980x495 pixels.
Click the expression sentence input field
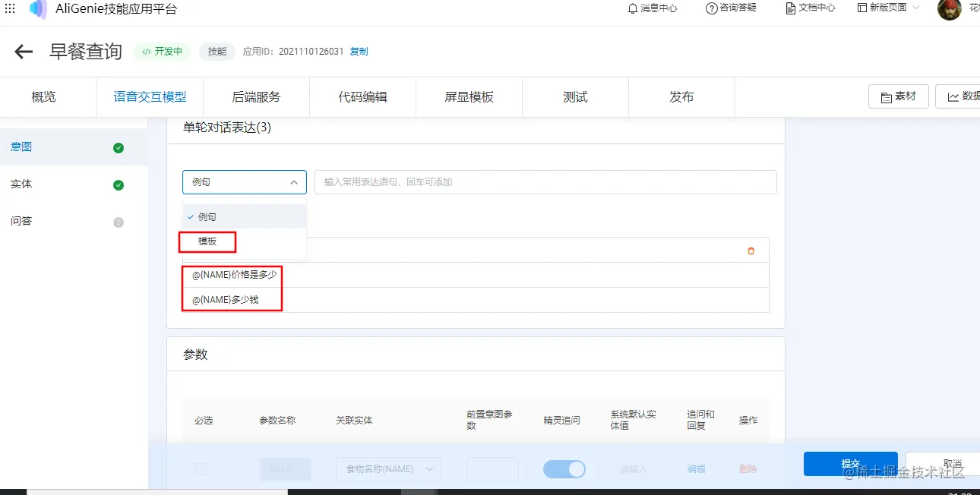pyautogui.click(x=545, y=182)
